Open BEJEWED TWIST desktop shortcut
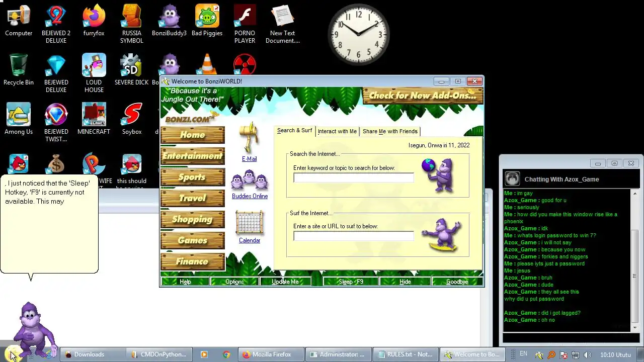This screenshot has width=644, height=362. pos(56,123)
